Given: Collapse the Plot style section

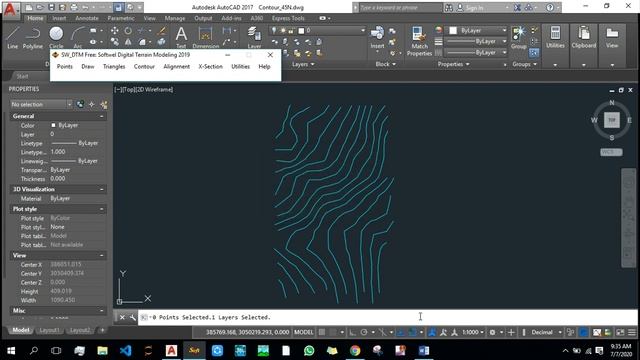Looking at the screenshot, I should 102,209.
